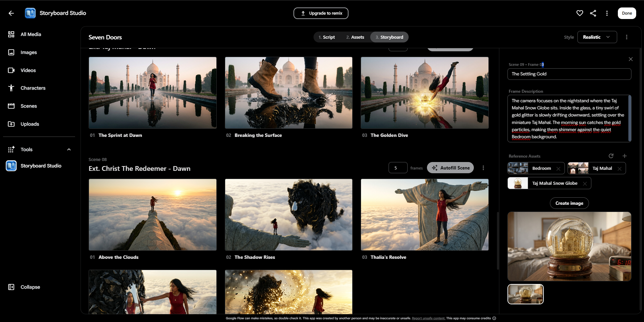
Task: Edit the frame title The Settling Gold
Action: tap(569, 74)
